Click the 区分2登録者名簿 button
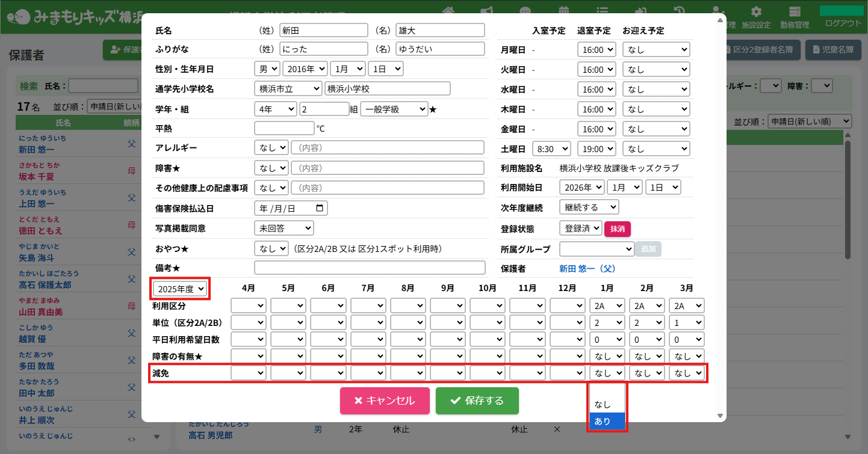This screenshot has height=454, width=868. click(760, 50)
